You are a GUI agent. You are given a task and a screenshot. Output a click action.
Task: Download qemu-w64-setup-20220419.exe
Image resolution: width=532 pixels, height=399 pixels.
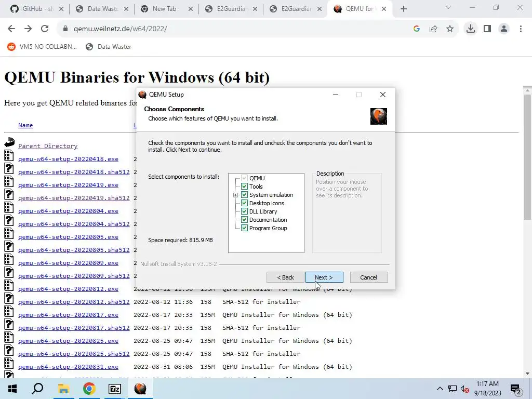click(68, 185)
